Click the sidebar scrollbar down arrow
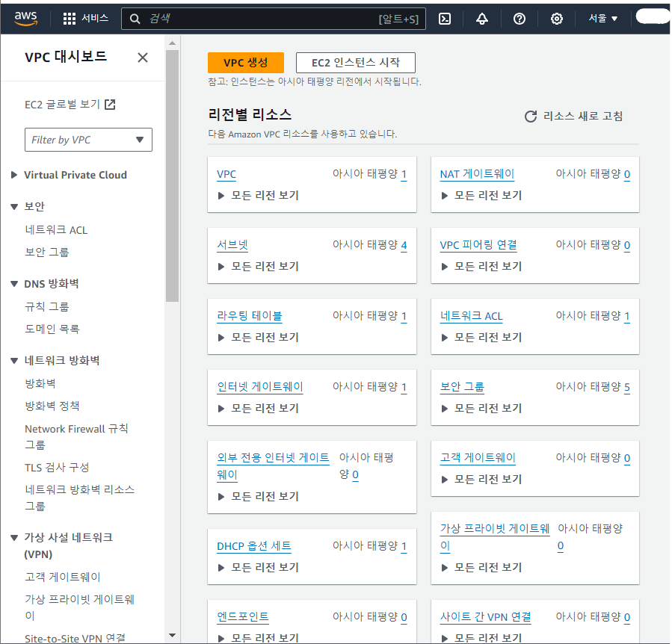The image size is (672, 644). coord(172,636)
